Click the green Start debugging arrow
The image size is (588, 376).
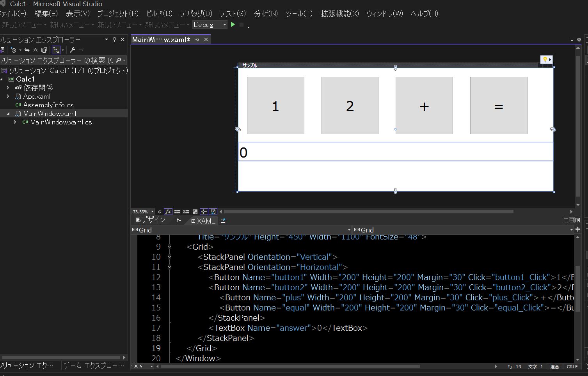(x=233, y=25)
